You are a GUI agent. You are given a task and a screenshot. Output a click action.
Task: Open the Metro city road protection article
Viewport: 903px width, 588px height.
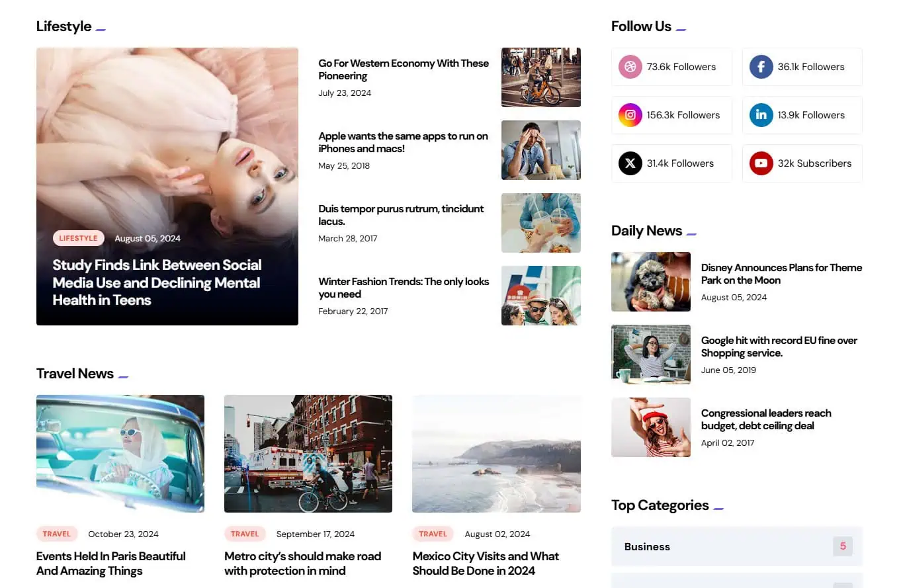(x=302, y=564)
